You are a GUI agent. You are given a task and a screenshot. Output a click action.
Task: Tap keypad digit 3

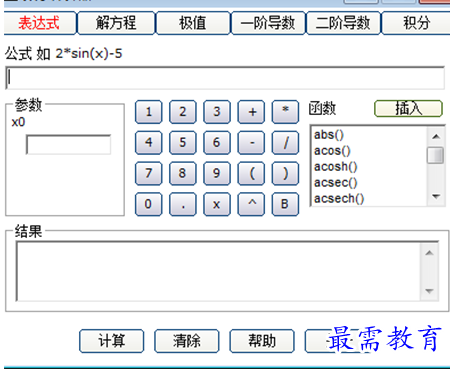[x=217, y=112]
